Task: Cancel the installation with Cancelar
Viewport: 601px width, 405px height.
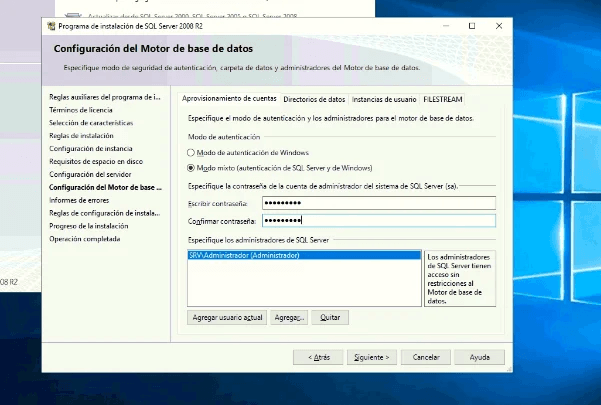Action: pyautogui.click(x=427, y=356)
